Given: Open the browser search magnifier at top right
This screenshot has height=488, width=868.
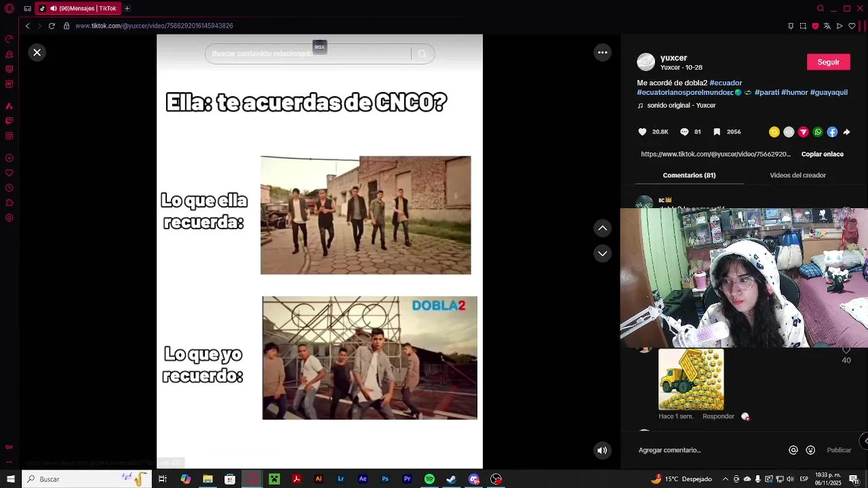Looking at the screenshot, I should [821, 8].
